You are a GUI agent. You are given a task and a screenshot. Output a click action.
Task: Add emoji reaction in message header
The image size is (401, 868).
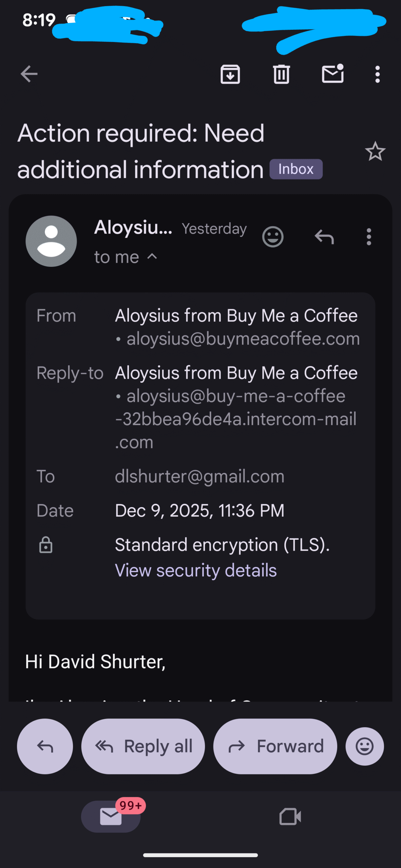coord(272,237)
